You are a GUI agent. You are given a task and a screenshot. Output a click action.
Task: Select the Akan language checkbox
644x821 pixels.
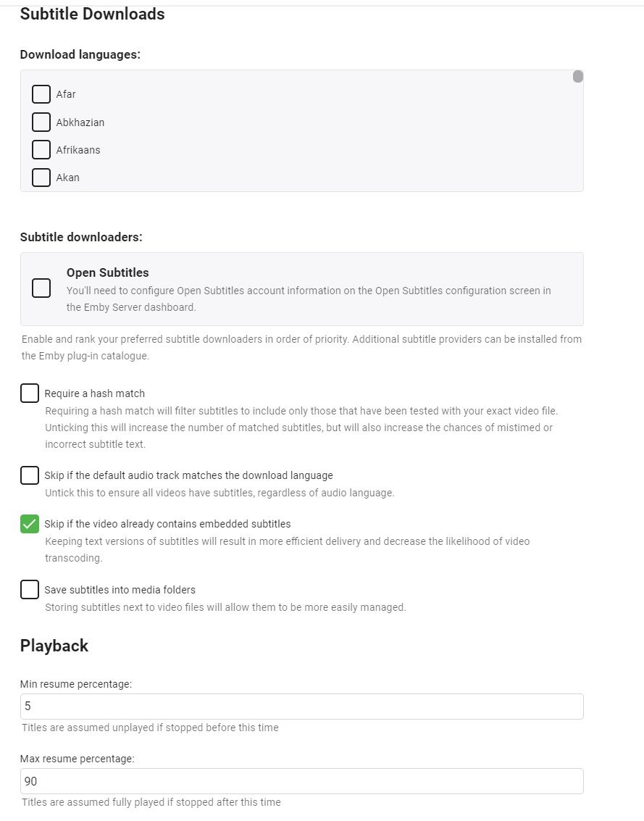pos(41,178)
